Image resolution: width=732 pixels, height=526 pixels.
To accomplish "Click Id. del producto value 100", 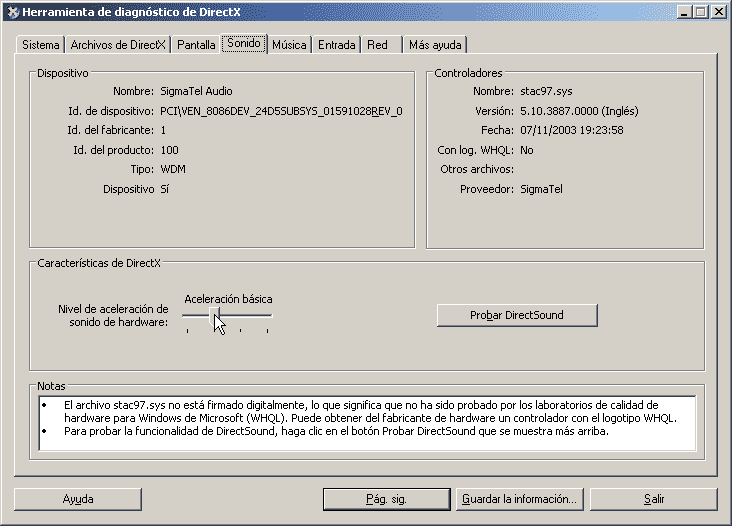I will (x=169, y=150).
